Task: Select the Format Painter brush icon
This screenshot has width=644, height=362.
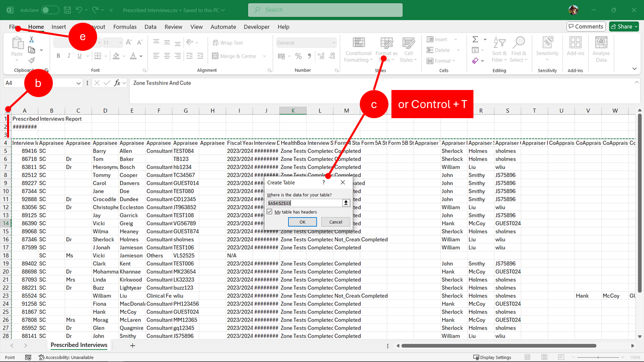Action: [32, 60]
